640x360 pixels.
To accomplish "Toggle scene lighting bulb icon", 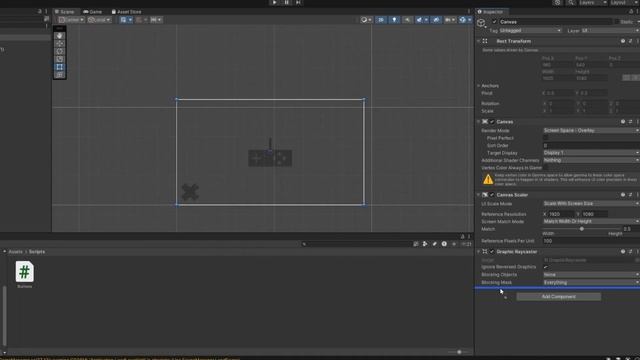I will click(394, 20).
